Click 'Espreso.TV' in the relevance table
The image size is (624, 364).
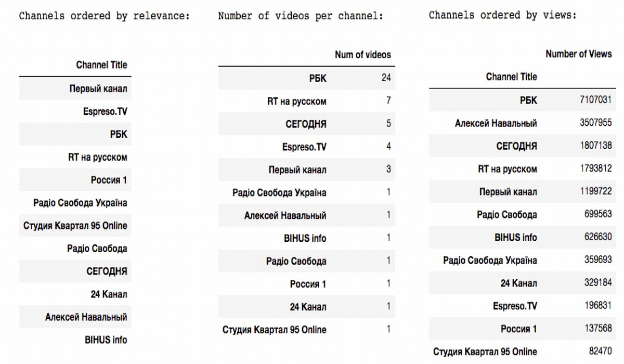105,111
